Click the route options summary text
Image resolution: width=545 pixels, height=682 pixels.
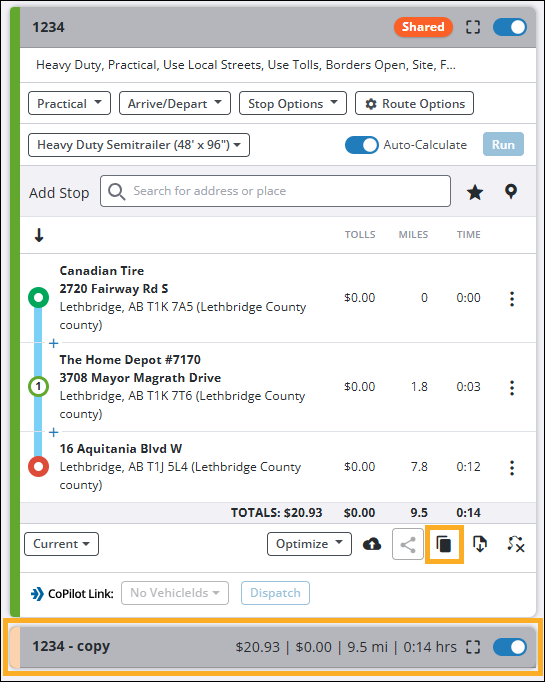246,65
